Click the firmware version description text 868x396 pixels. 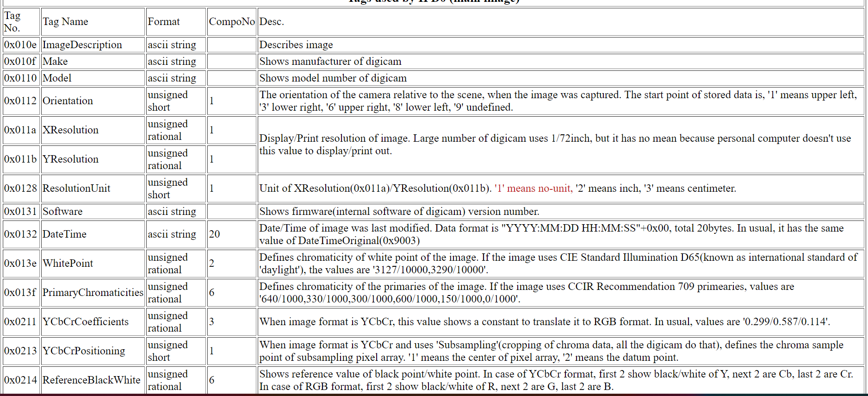click(x=399, y=212)
